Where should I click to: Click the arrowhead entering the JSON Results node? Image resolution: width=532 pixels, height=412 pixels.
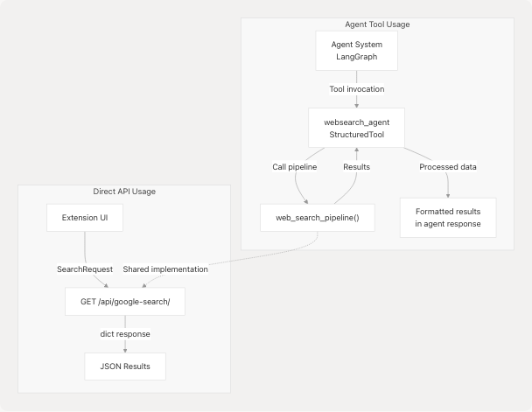pos(125,349)
